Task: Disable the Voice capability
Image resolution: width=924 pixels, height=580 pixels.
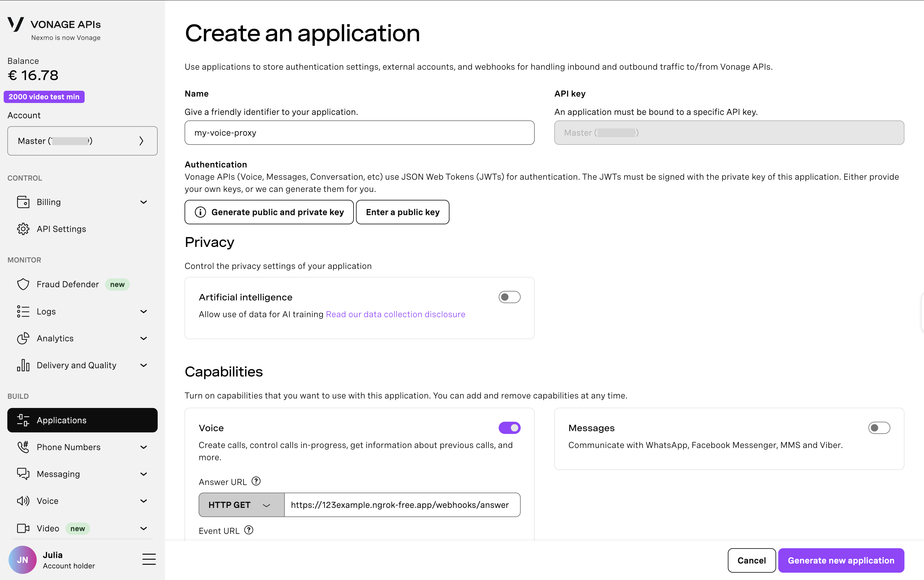Action: click(x=509, y=427)
